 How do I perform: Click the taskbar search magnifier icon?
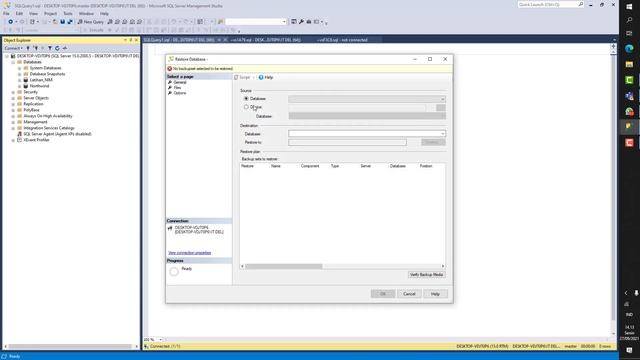point(629,20)
